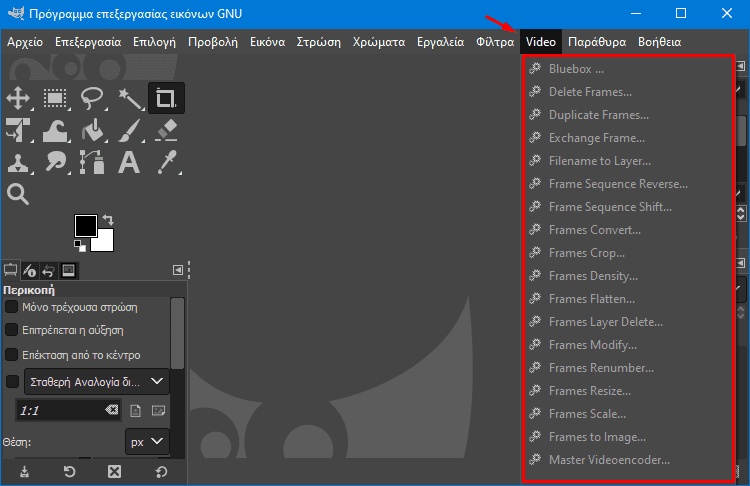The width and height of the screenshot is (750, 486).
Task: Select the Fuzzy Select magic wand tool
Action: [129, 98]
